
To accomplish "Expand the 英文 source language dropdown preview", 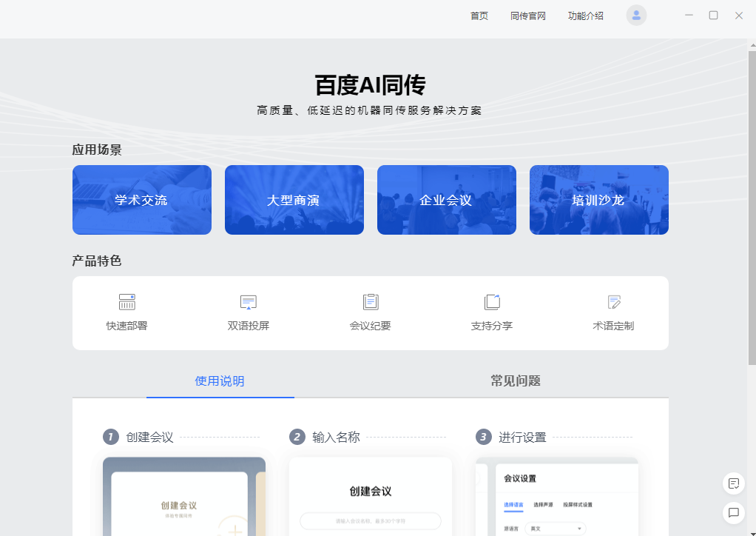I will (556, 529).
